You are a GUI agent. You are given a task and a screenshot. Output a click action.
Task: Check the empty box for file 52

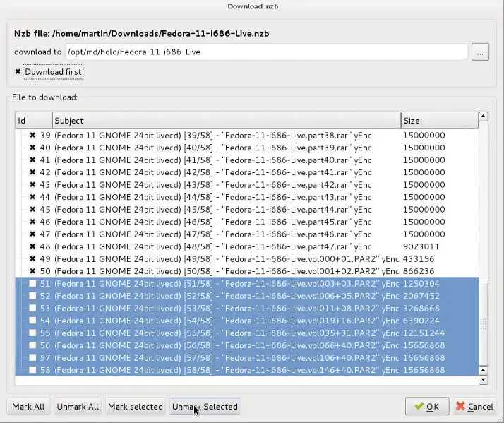pos(32,296)
